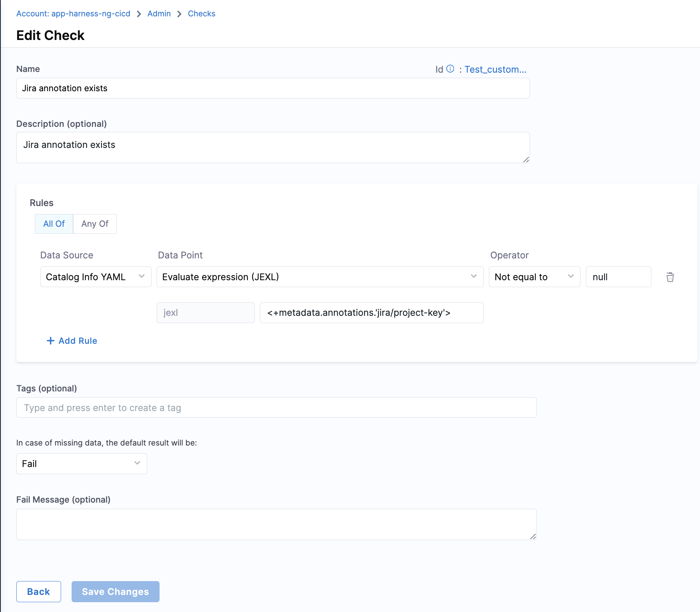Image resolution: width=700 pixels, height=612 pixels.
Task: Select the All Of rule mode
Action: point(54,224)
